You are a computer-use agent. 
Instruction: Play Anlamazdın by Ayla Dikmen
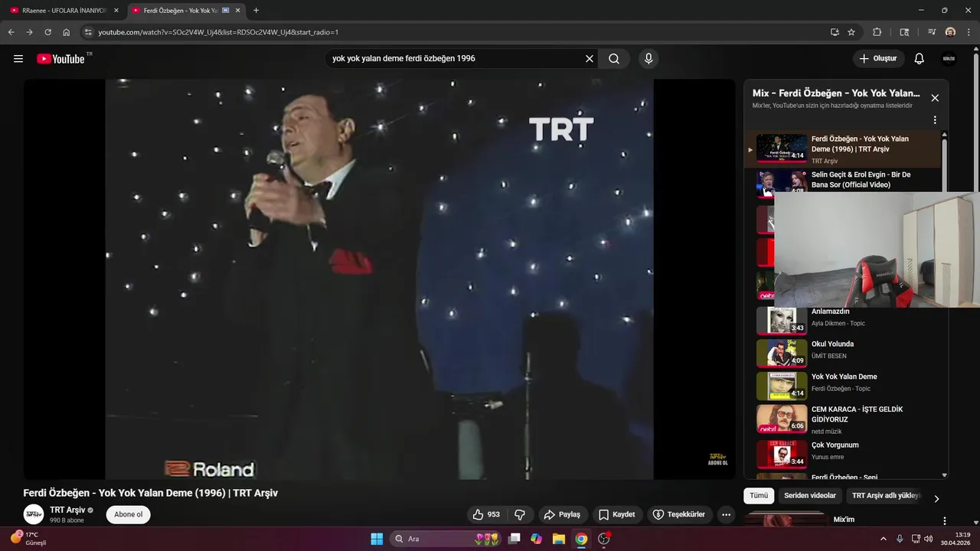[843, 320]
